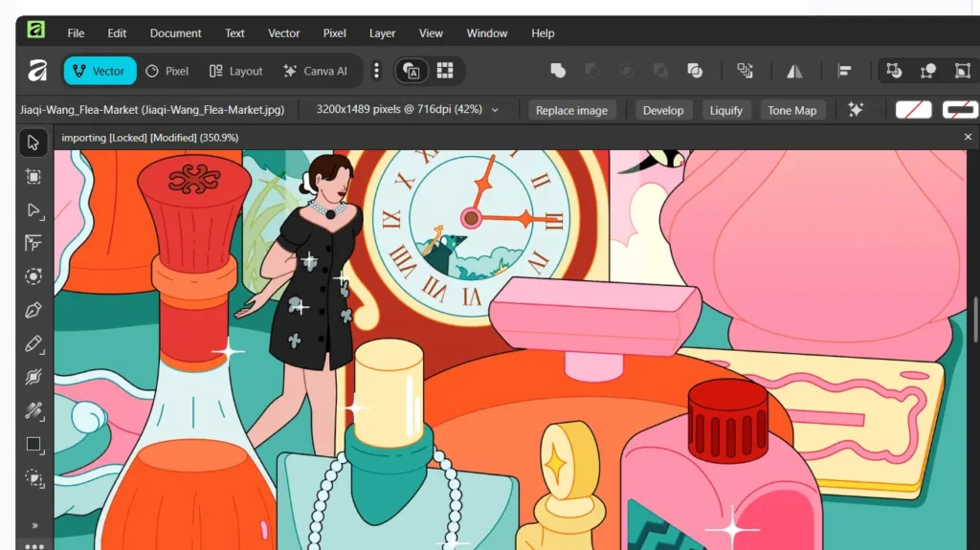Select the Shape Builder tool
Image resolution: width=980 pixels, height=550 pixels.
click(33, 378)
